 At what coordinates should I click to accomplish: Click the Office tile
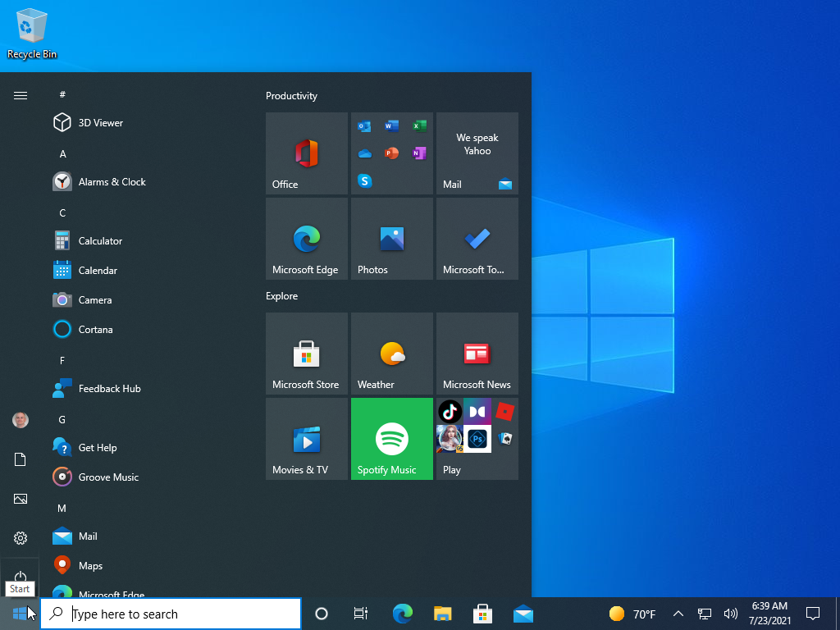[307, 153]
